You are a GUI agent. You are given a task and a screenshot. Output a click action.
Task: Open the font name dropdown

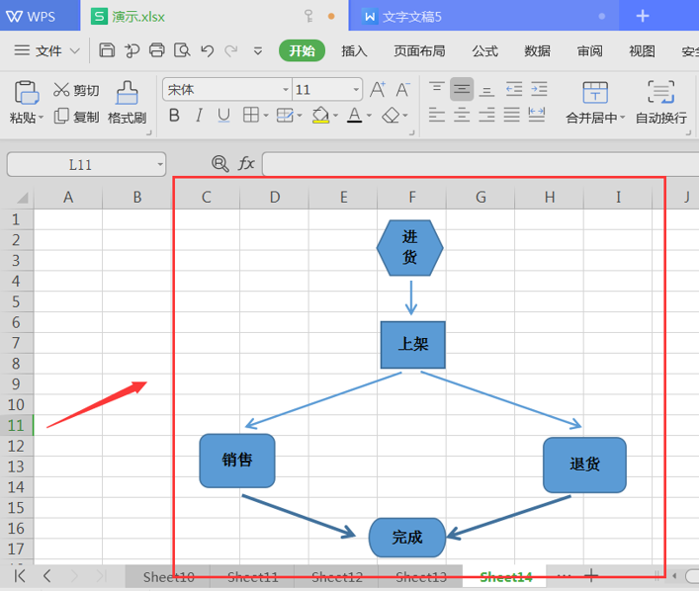click(286, 90)
